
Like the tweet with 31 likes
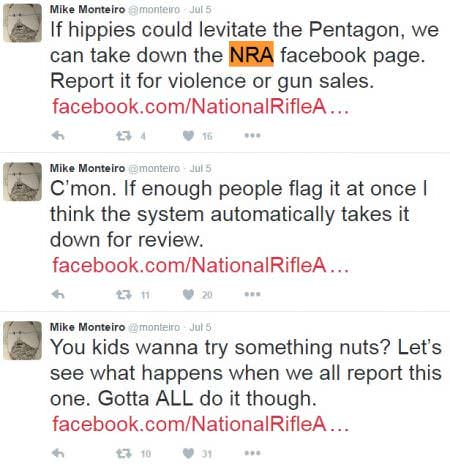coord(188,453)
